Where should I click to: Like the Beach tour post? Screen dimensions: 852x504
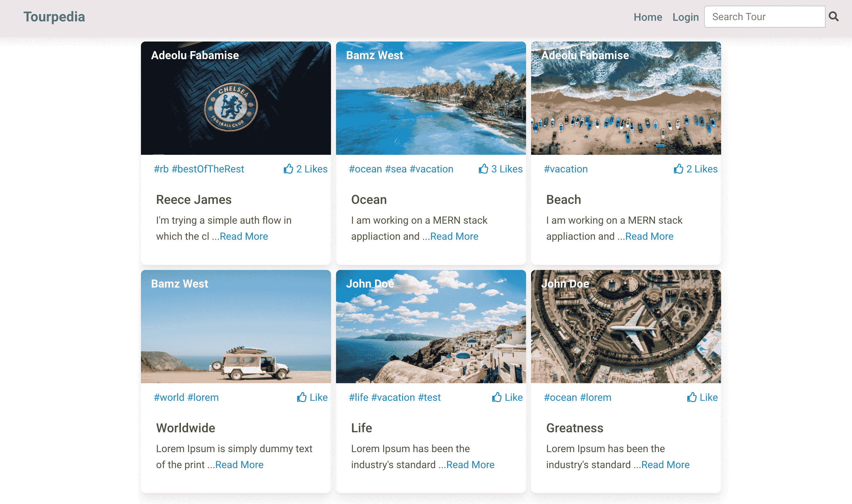click(695, 169)
